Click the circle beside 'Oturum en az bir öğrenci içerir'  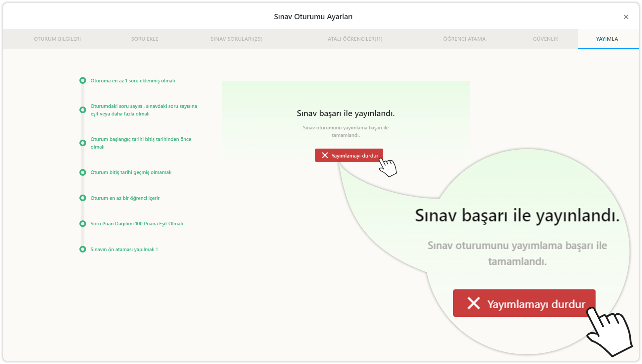[x=83, y=198]
